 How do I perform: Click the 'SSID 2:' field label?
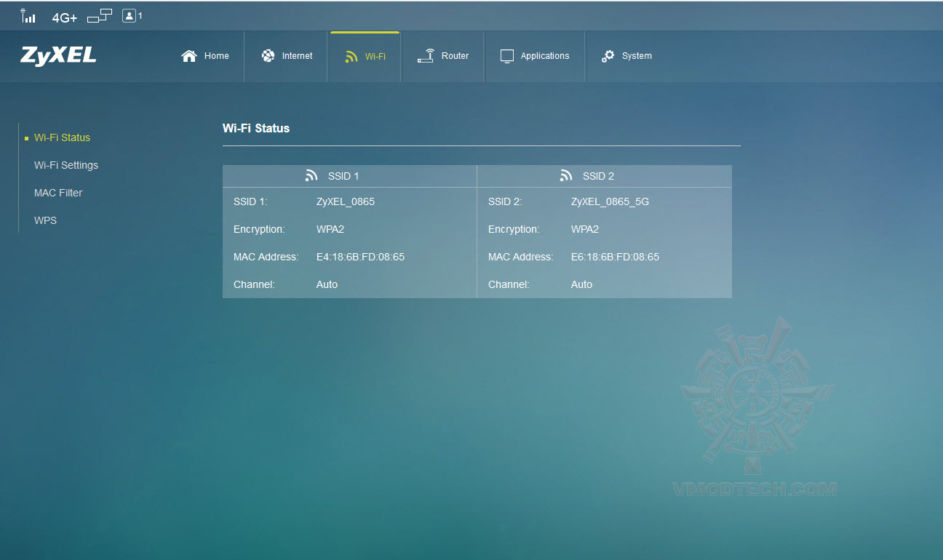point(505,201)
